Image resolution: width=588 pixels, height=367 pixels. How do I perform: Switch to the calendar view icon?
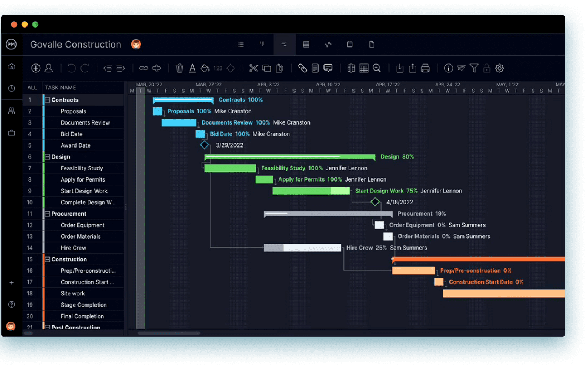tap(350, 44)
